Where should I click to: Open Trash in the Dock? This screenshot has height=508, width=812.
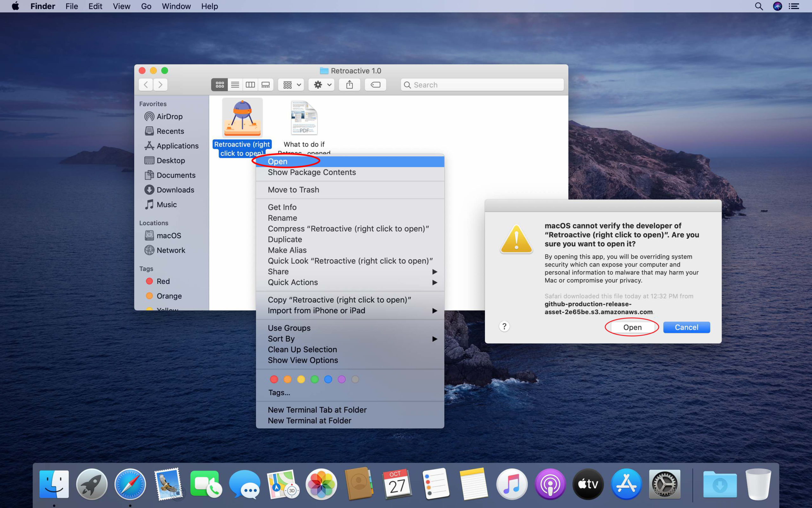coord(758,484)
